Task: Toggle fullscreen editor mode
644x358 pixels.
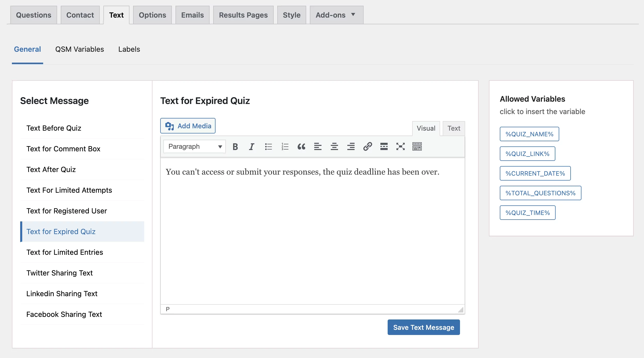Action: coord(401,147)
